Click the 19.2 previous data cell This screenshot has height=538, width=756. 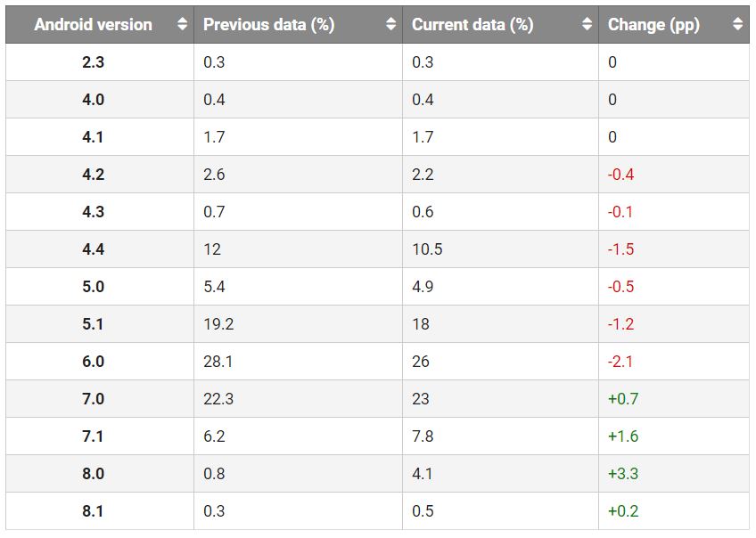[218, 324]
